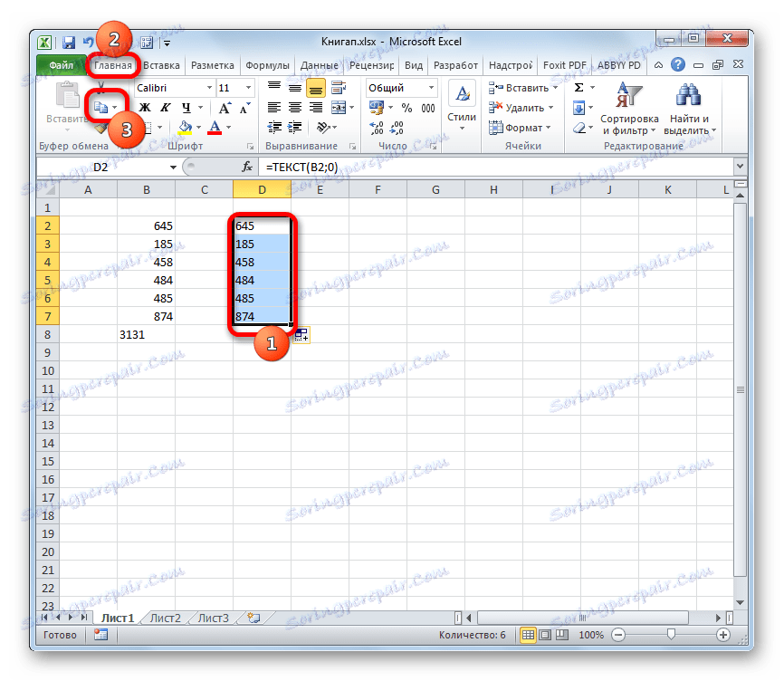Switch to Page Layout view
Screen dimensions: 784x681
546,635
